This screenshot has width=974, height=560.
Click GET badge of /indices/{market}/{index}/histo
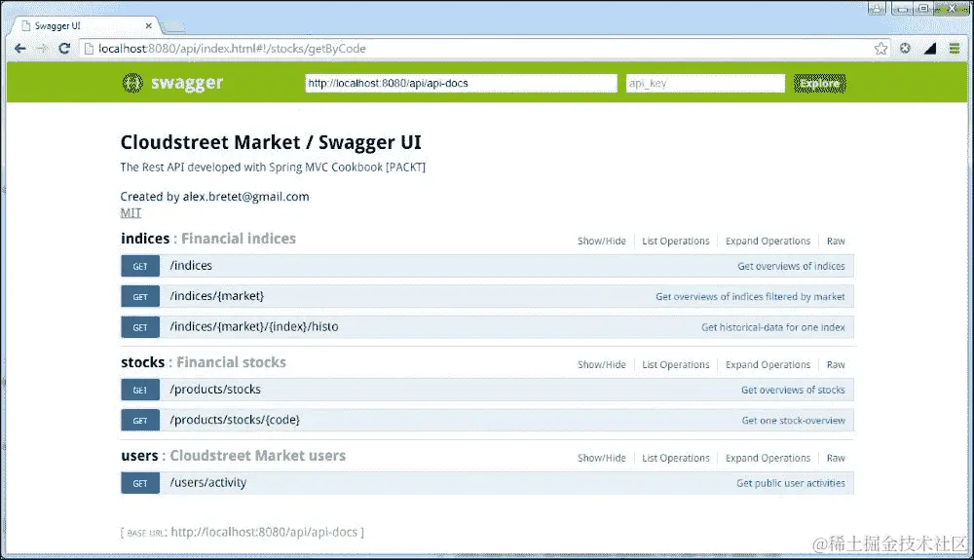coord(140,327)
